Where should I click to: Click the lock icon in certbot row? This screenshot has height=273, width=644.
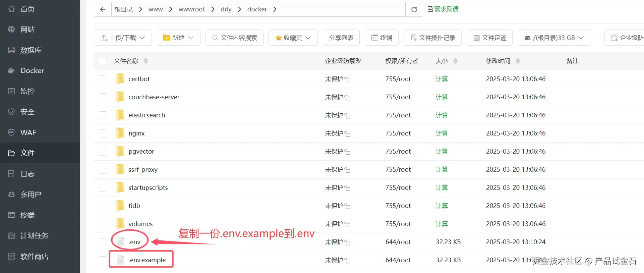click(347, 79)
